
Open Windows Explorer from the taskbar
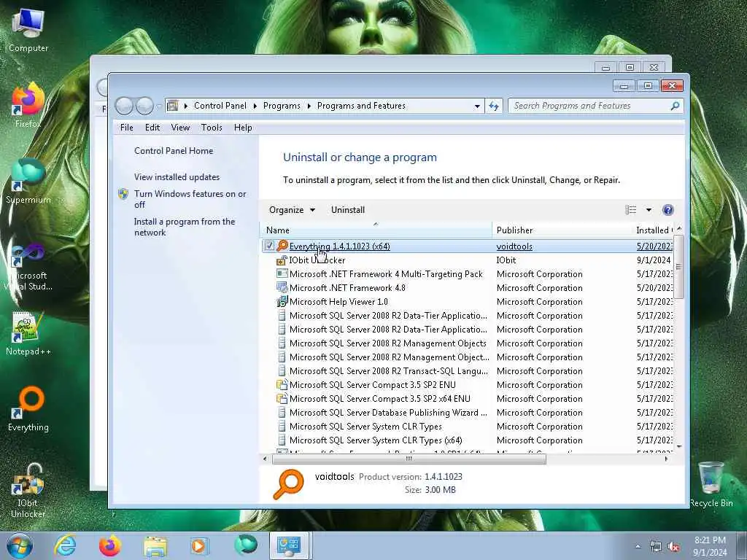coord(155,545)
